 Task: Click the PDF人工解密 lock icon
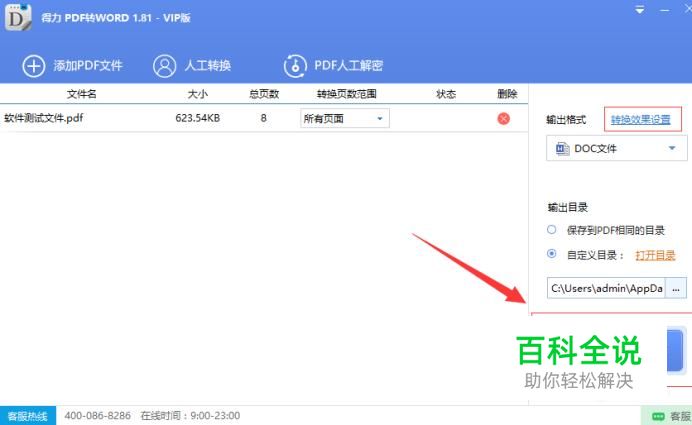click(x=295, y=66)
